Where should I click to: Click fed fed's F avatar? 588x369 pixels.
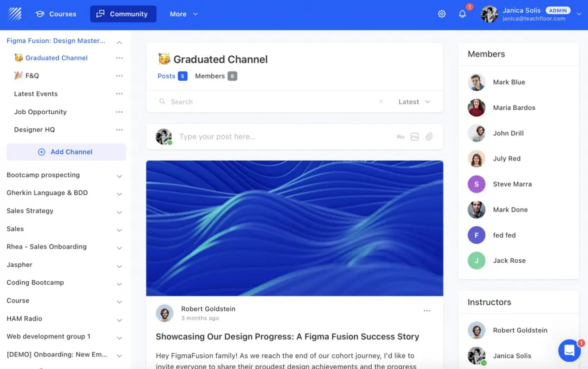click(476, 235)
